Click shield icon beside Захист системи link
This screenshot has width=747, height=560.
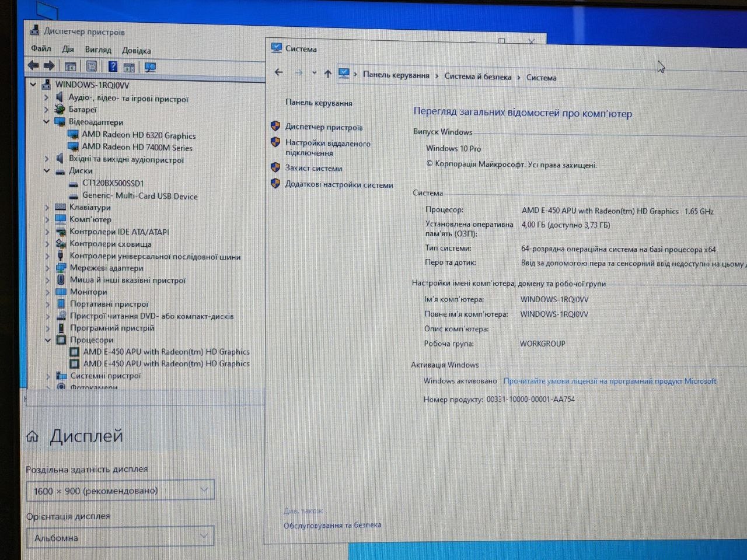(x=275, y=167)
